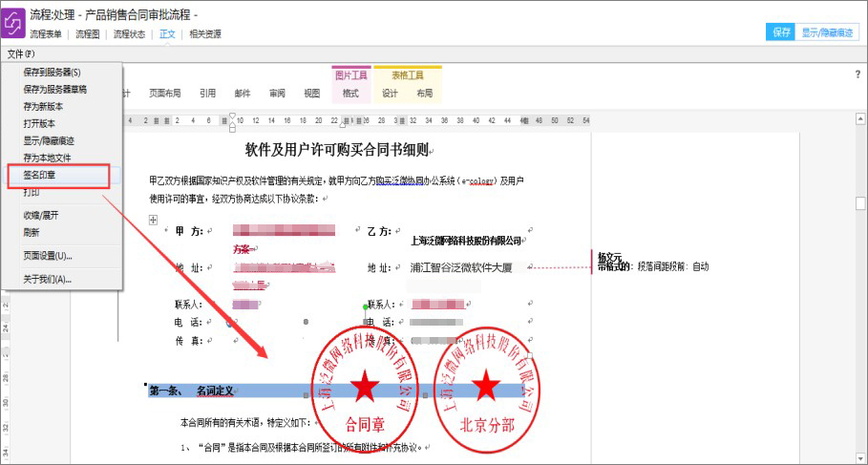
Task: Open the help question mark icon
Action: click(857, 74)
